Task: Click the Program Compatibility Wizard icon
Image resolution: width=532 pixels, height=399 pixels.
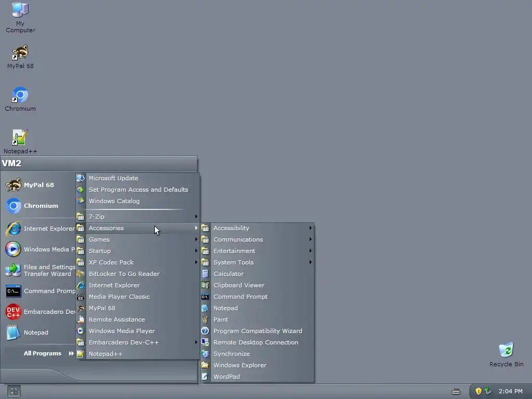Action: click(205, 331)
